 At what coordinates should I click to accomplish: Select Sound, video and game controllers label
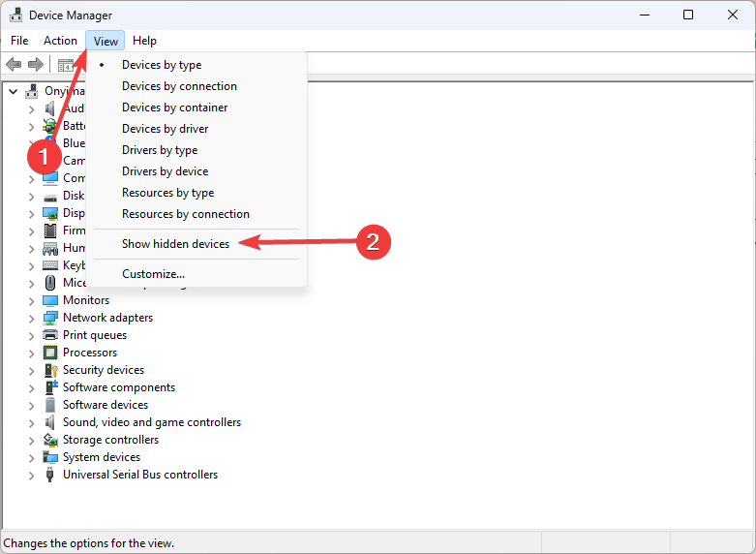pyautogui.click(x=152, y=422)
